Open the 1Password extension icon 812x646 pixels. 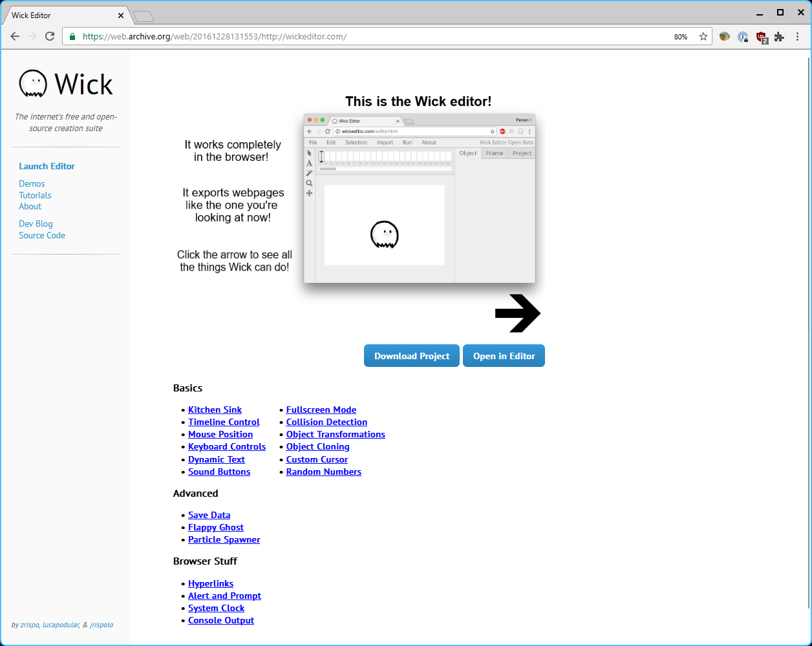coord(743,37)
